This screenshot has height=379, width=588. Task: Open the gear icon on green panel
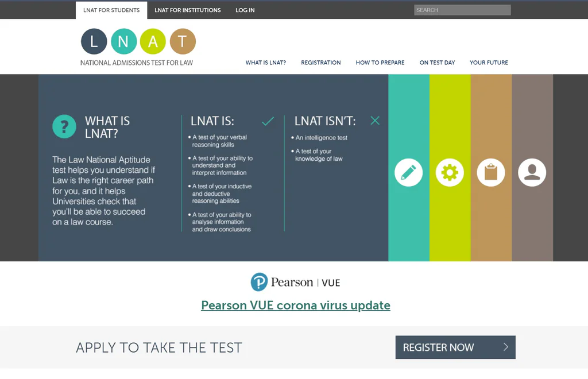coord(450,172)
